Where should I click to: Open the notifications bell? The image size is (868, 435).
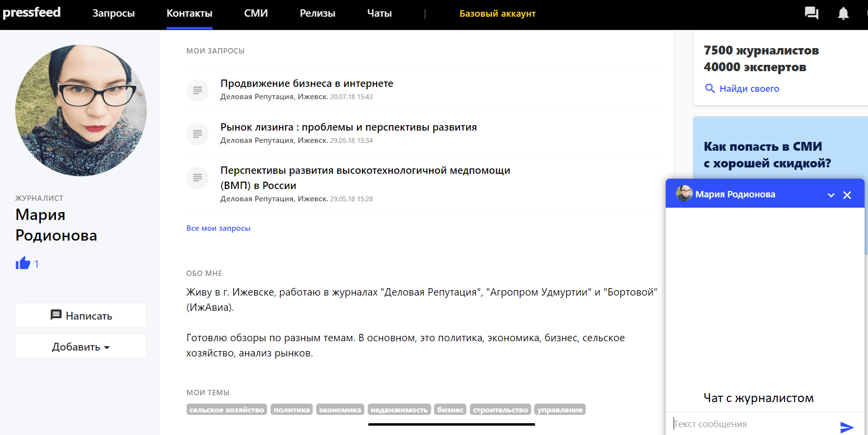pyautogui.click(x=843, y=13)
